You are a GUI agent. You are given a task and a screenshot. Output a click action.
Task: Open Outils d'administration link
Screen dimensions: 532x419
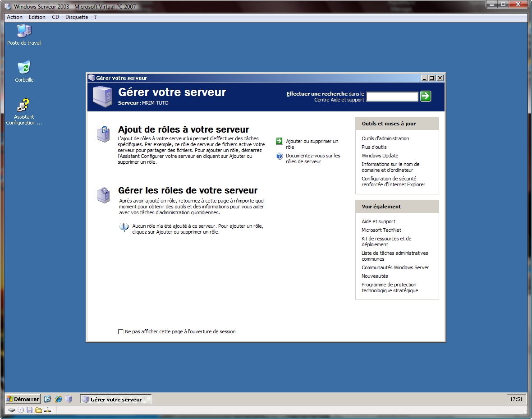tap(385, 138)
